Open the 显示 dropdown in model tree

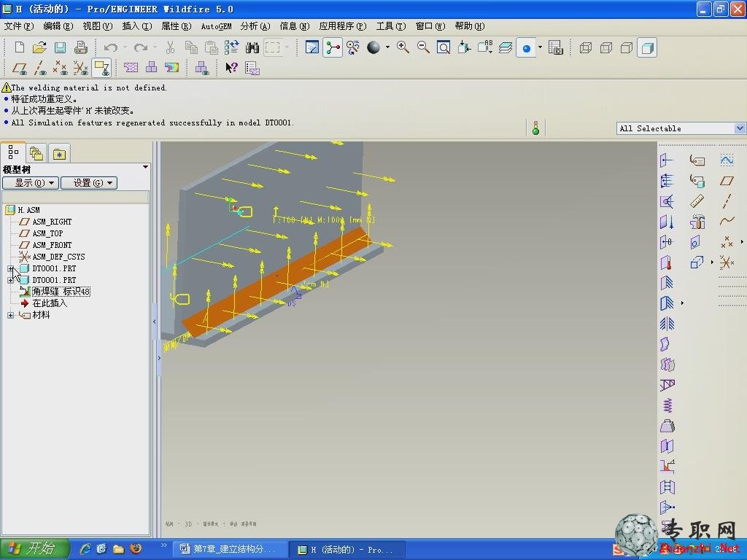coord(31,183)
